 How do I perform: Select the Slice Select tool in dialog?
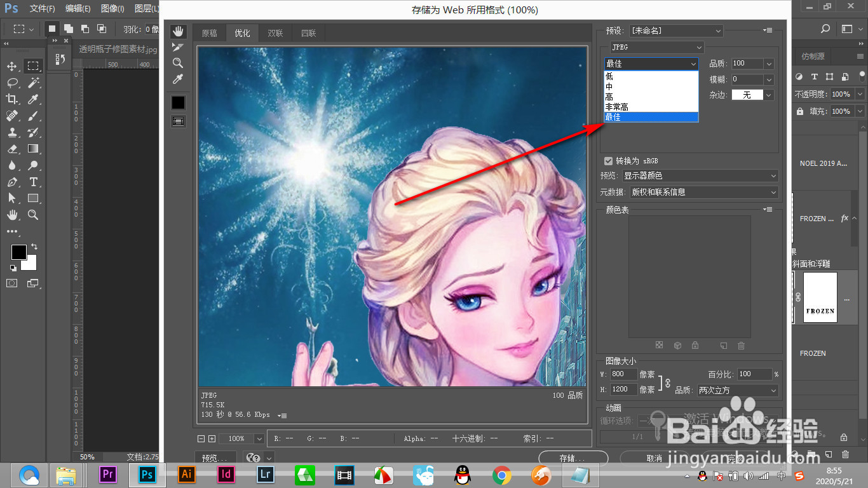coord(178,47)
